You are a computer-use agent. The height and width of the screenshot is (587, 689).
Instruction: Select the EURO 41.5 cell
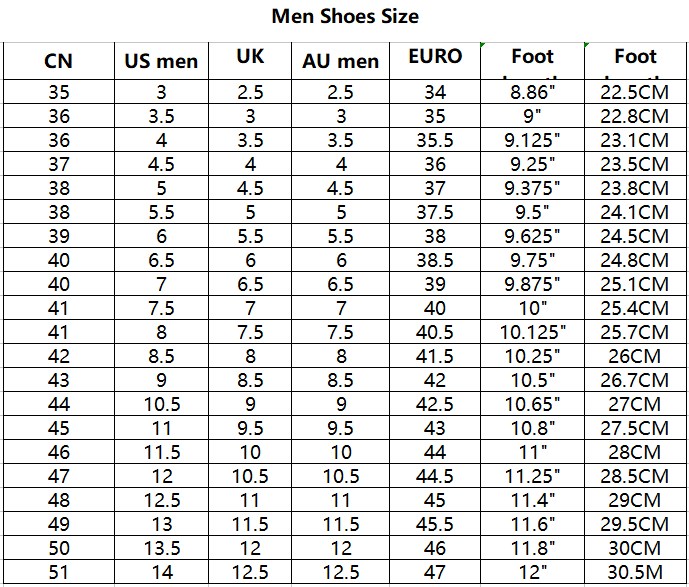435,356
